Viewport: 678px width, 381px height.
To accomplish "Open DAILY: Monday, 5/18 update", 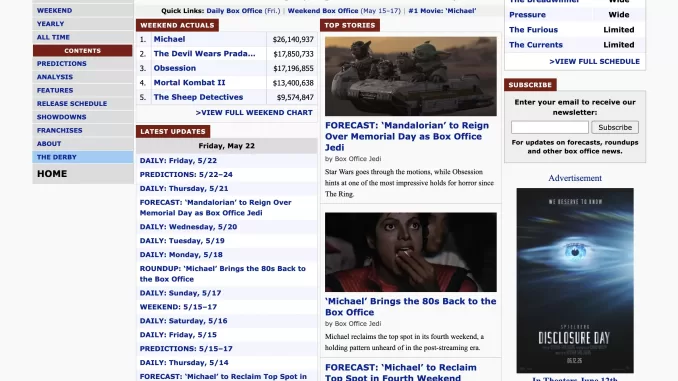I will (181, 255).
